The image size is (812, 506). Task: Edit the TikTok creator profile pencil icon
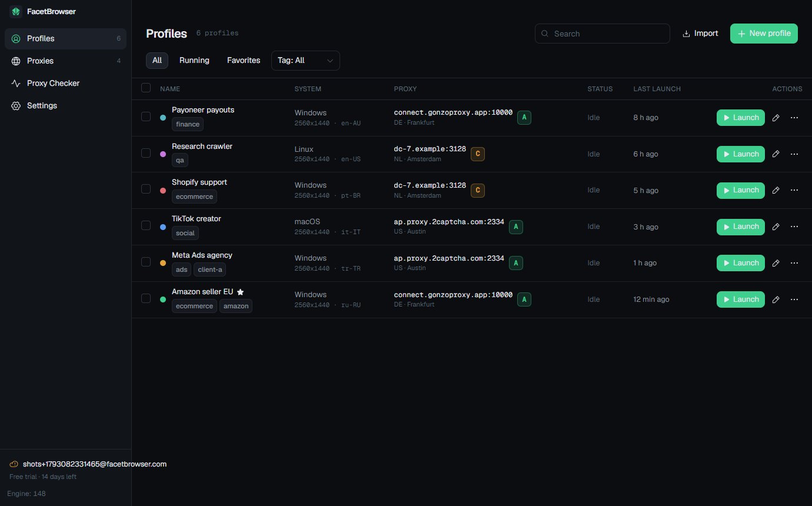coord(776,227)
